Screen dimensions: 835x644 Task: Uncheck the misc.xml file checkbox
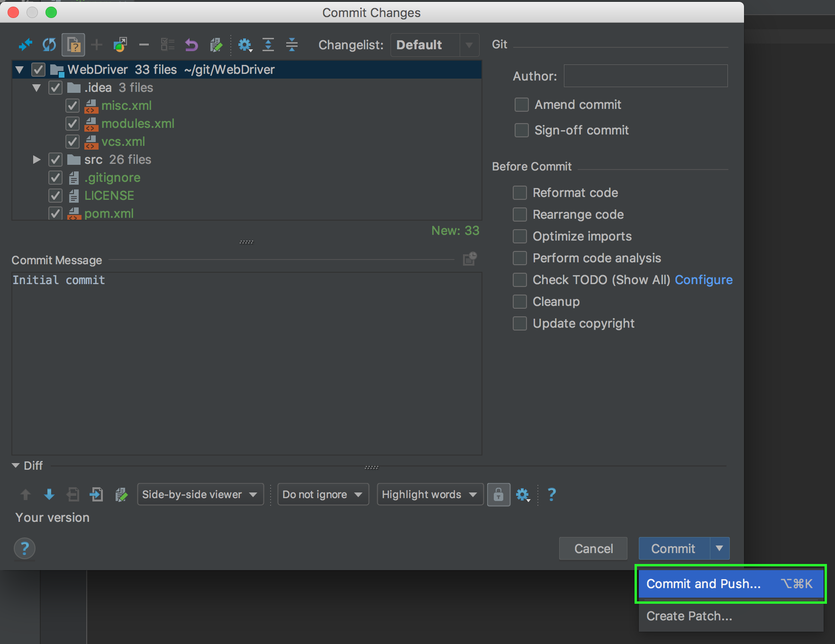pyautogui.click(x=73, y=106)
